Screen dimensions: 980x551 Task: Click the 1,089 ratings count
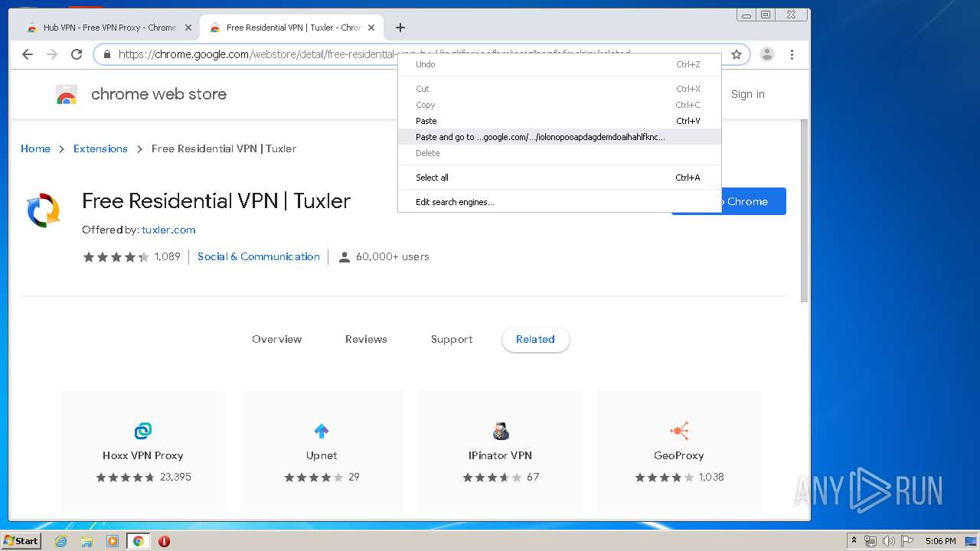click(x=167, y=256)
